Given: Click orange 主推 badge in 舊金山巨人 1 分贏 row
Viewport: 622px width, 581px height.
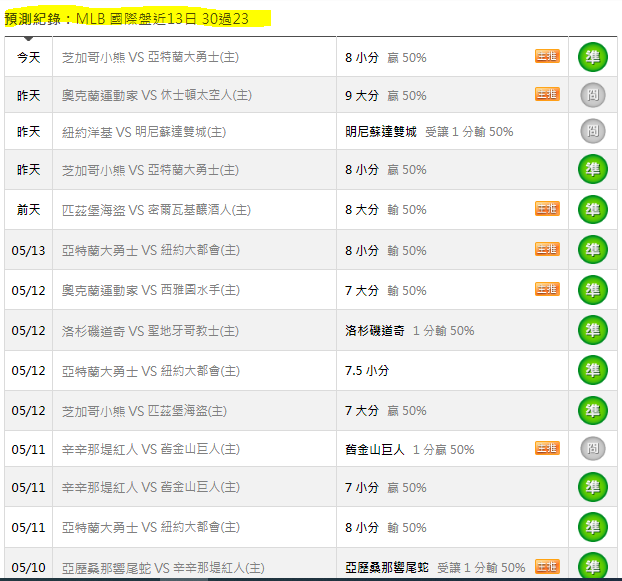Looking at the screenshot, I should (x=547, y=448).
